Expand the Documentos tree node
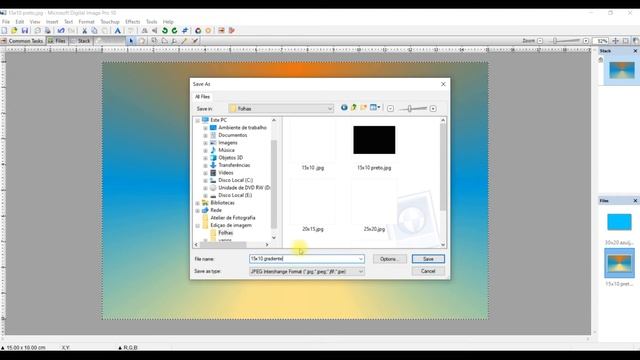This screenshot has height=360, width=640. 205,136
